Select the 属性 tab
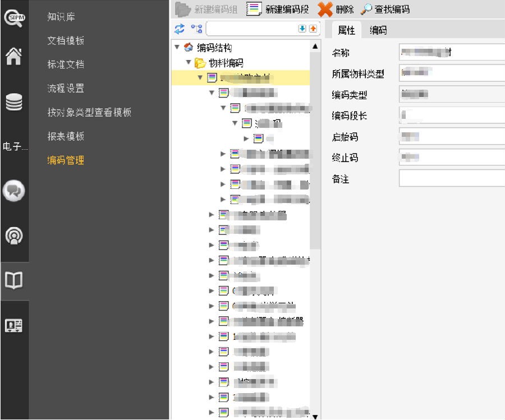The image size is (505, 420). pos(346,30)
